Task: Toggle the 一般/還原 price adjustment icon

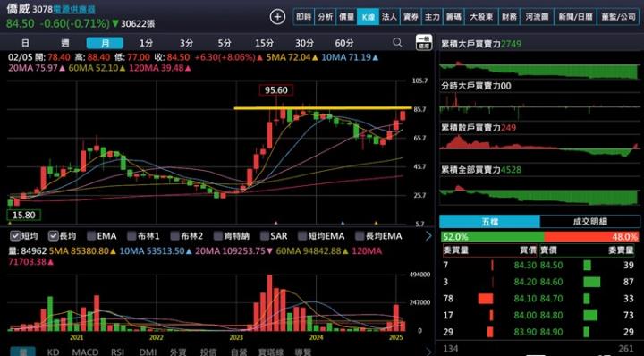Action: pos(423,42)
